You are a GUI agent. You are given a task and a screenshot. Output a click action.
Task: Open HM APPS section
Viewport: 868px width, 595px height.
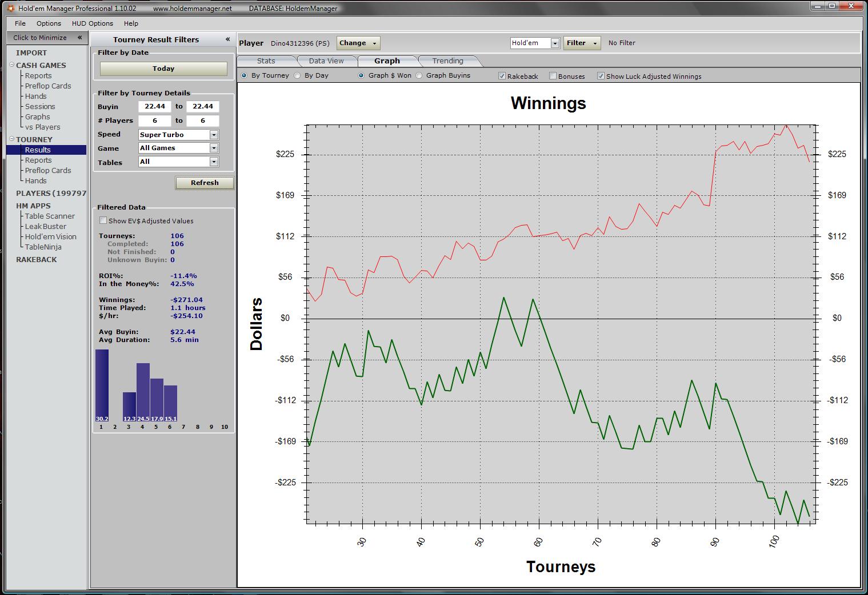pos(33,206)
